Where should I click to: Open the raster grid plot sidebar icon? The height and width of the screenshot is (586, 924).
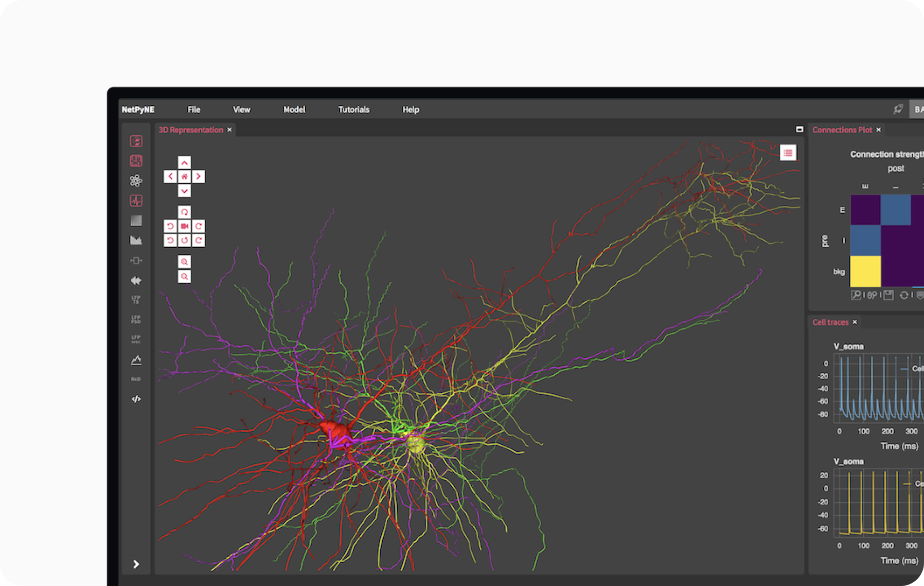coord(136,220)
